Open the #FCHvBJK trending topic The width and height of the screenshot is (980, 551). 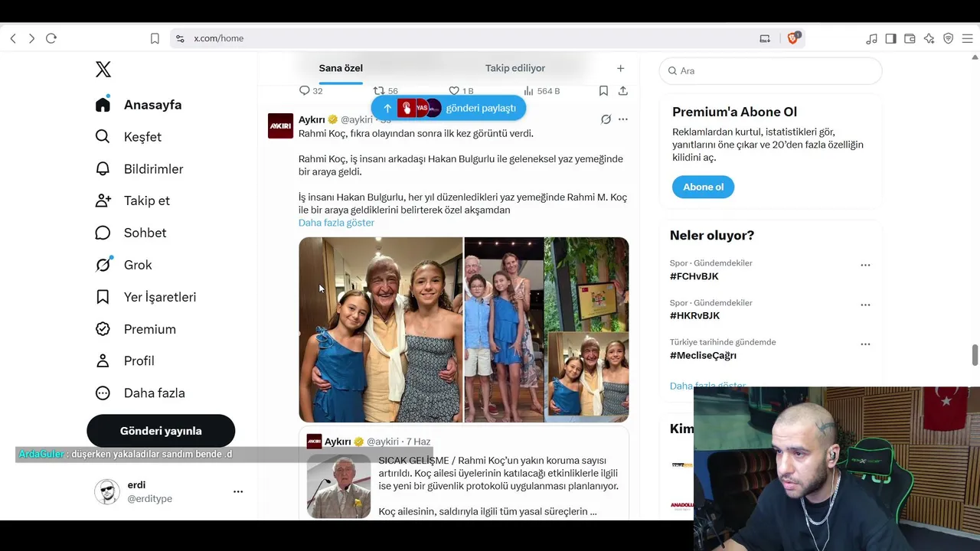694,276
